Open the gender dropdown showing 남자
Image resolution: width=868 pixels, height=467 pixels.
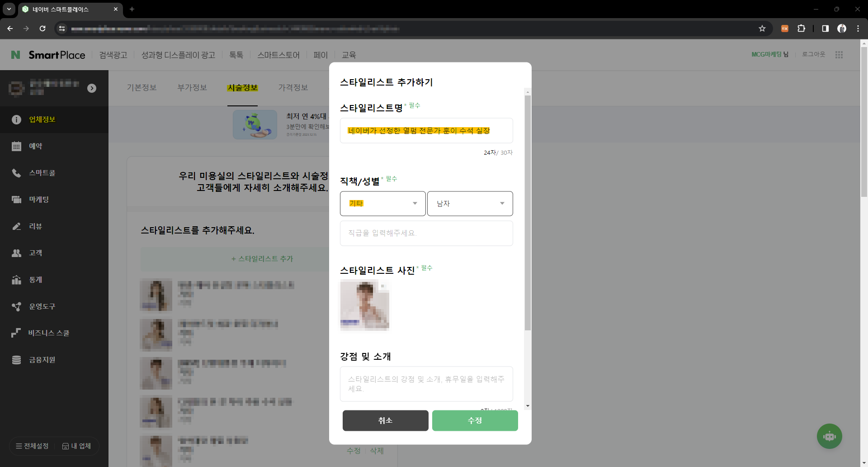click(470, 204)
